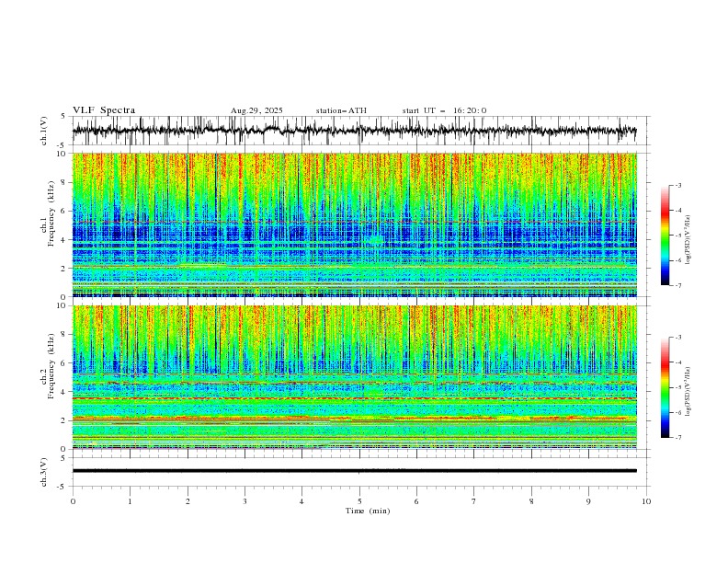Click the "ch.1(V)" axis label
This screenshot has height=563, width=728.
(44, 131)
